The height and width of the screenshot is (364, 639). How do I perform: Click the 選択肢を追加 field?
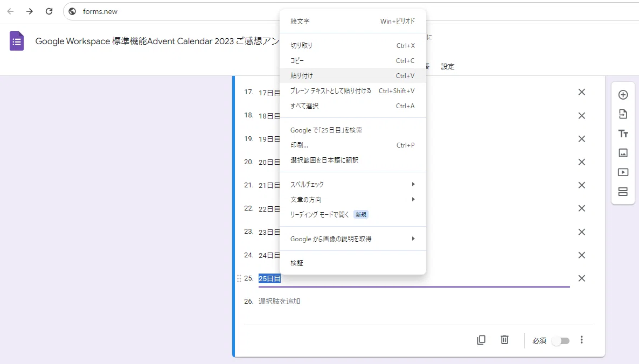[279, 302]
